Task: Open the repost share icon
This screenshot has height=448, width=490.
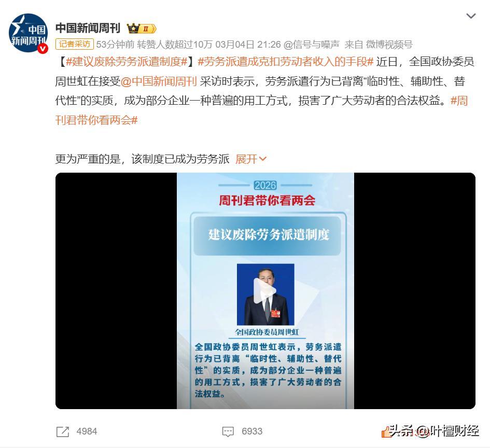Action: [x=63, y=432]
